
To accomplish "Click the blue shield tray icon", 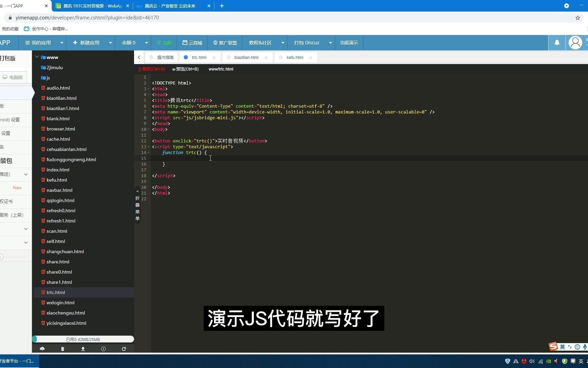I will click(x=508, y=361).
